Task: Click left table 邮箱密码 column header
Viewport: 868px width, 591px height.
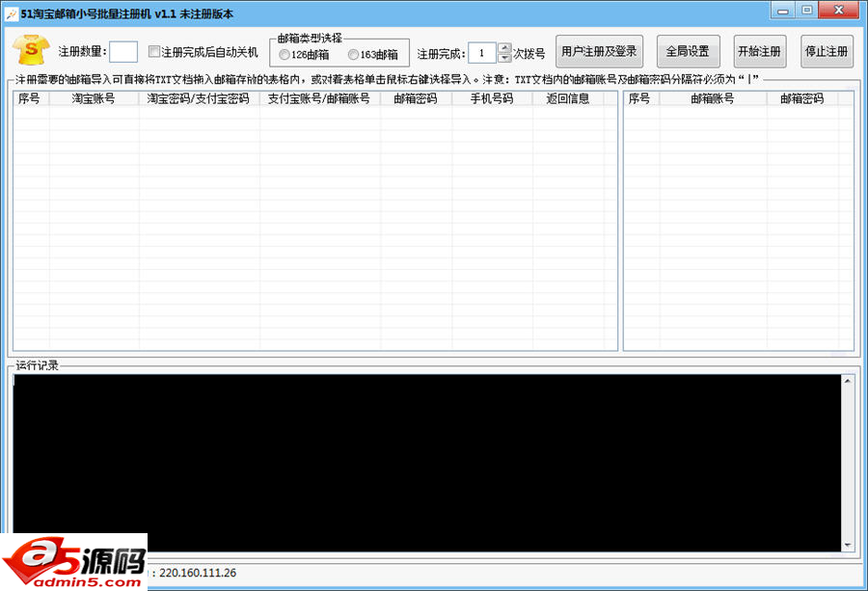Action: (x=416, y=98)
